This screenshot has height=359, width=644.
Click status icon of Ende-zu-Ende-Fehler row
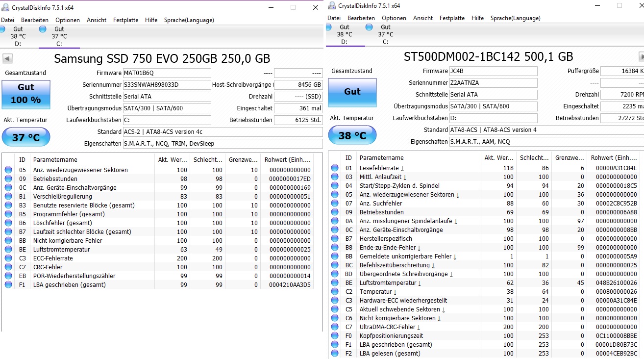335,248
